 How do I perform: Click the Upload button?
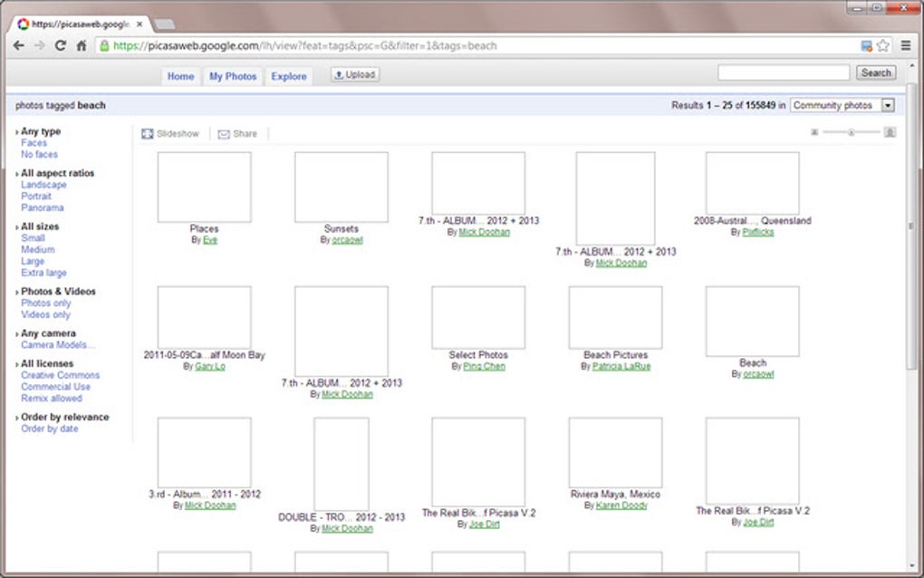(x=354, y=74)
